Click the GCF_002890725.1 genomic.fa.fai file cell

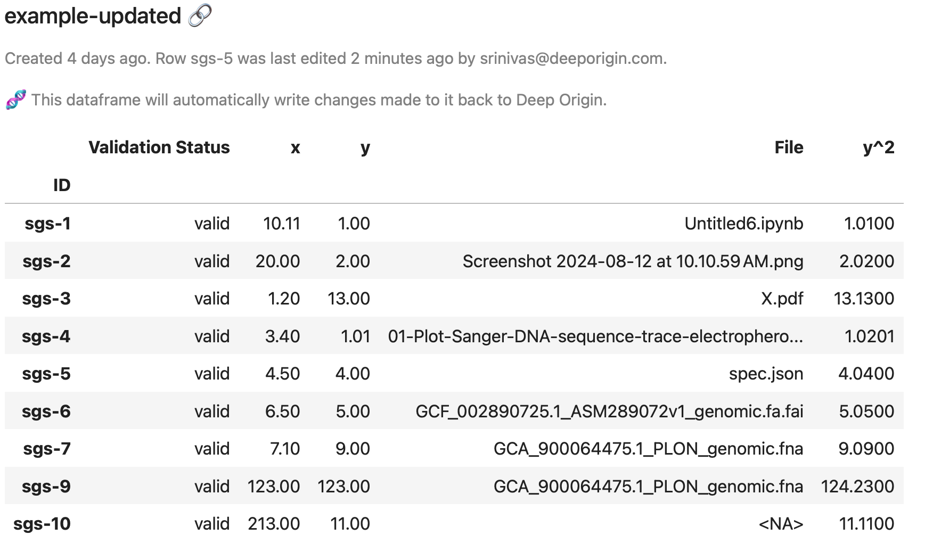(610, 411)
